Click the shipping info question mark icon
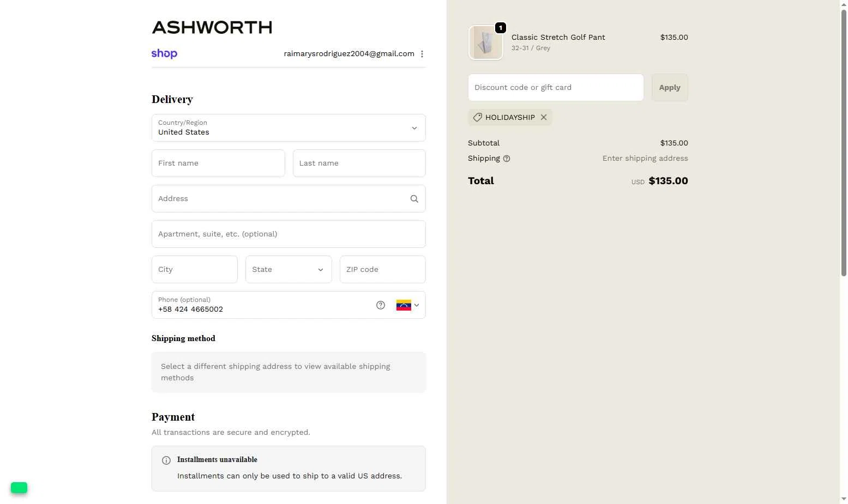Viewport: 848px width, 504px height. [x=507, y=159]
